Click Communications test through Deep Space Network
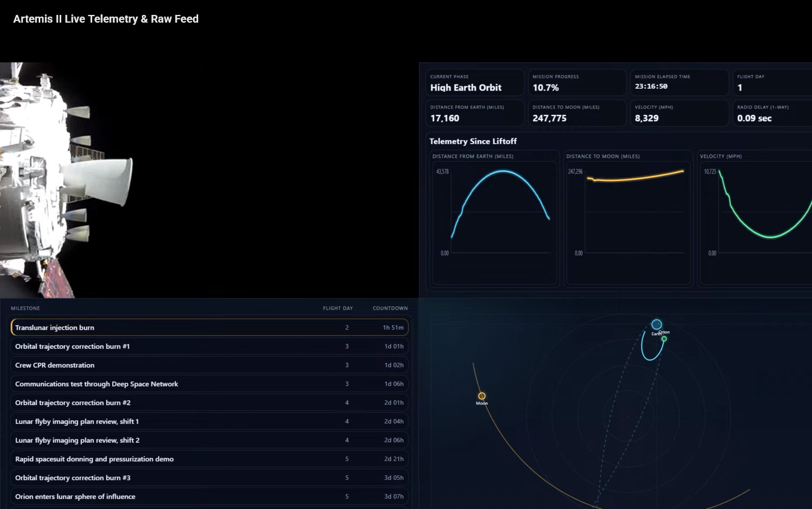This screenshot has width=812, height=509. pyautogui.click(x=209, y=384)
